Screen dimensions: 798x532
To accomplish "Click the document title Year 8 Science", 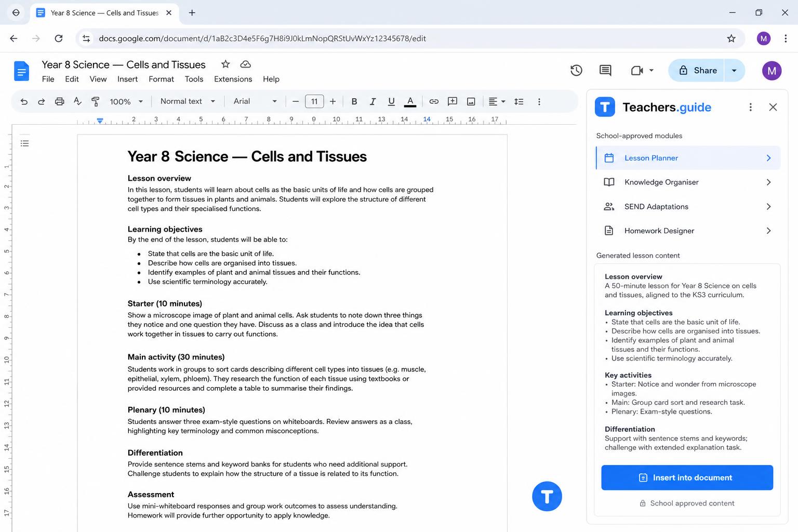I will [124, 64].
